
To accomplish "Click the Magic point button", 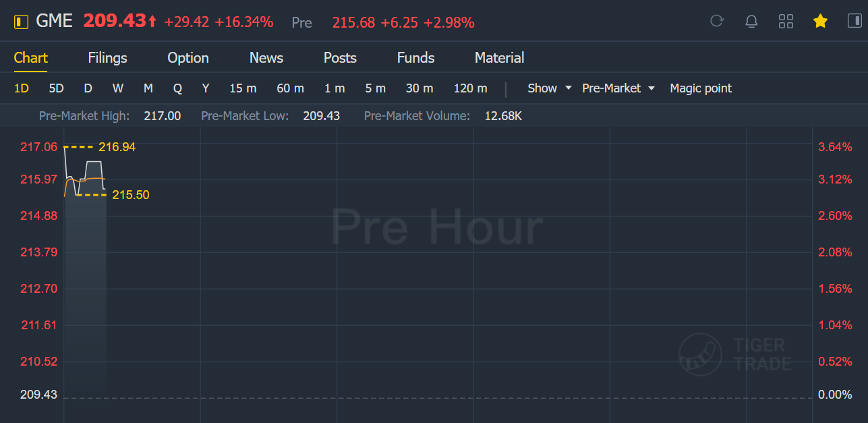I will coord(701,88).
